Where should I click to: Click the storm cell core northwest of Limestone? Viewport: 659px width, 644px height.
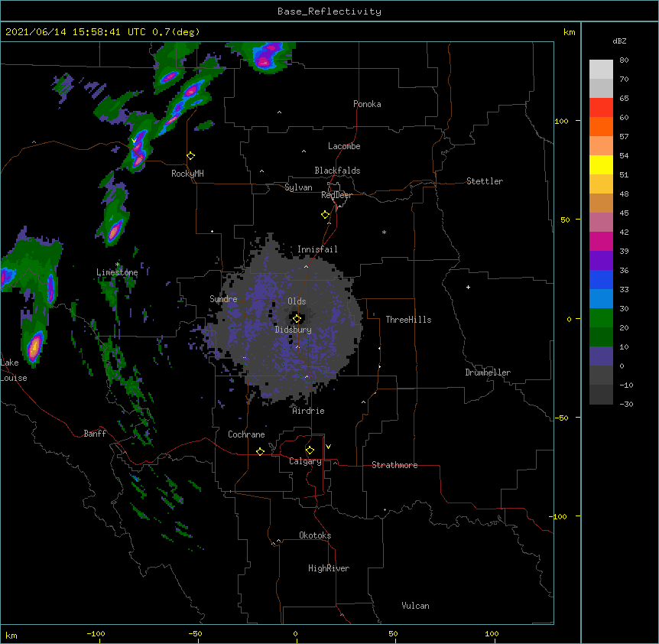click(115, 230)
